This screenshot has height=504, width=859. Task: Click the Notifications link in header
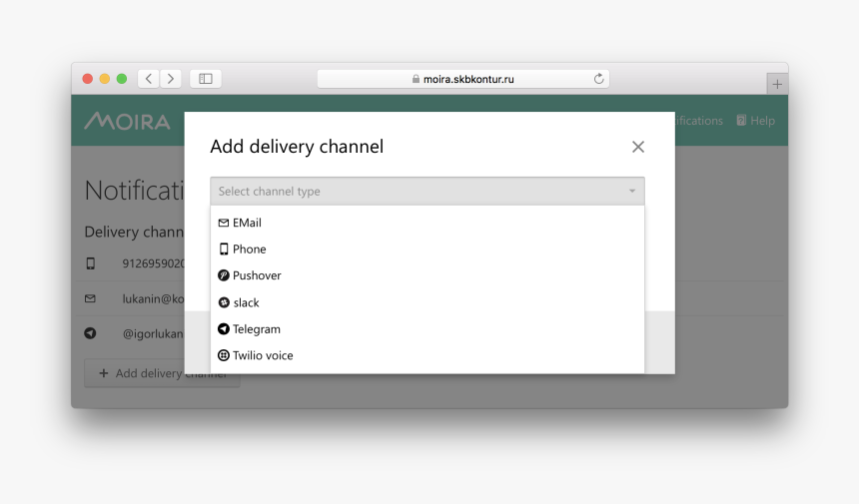[699, 121]
